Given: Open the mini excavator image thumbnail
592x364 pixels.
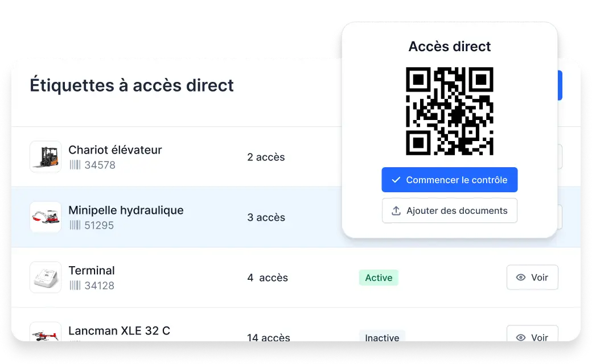Looking at the screenshot, I should point(46,217).
